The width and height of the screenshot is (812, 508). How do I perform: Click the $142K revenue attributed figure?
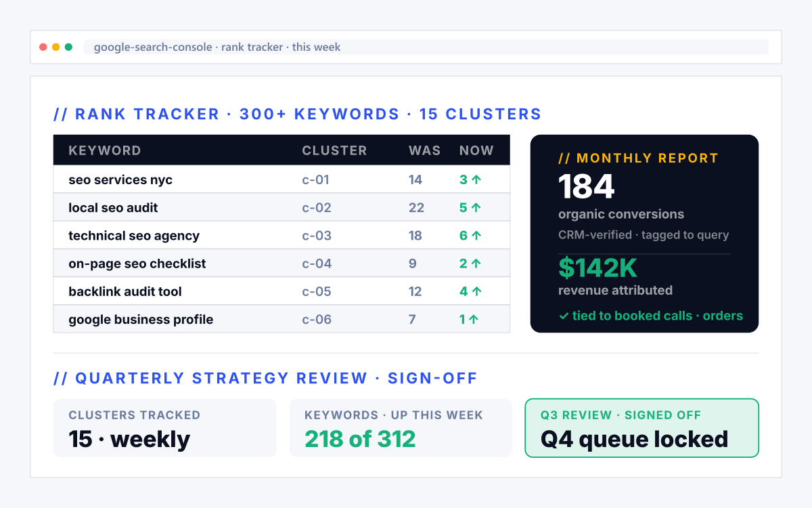click(598, 268)
